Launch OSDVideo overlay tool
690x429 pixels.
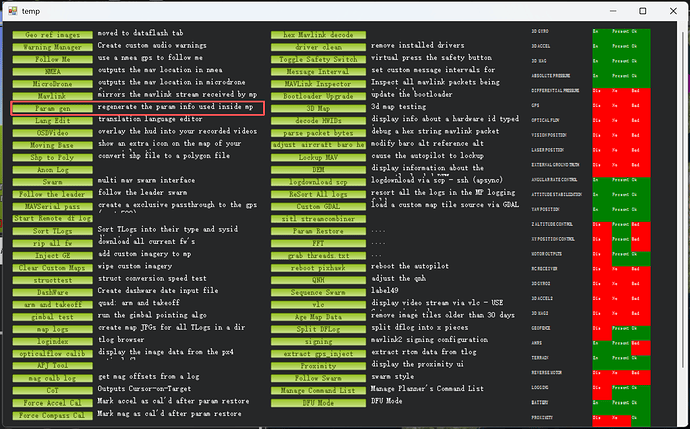[x=52, y=133]
